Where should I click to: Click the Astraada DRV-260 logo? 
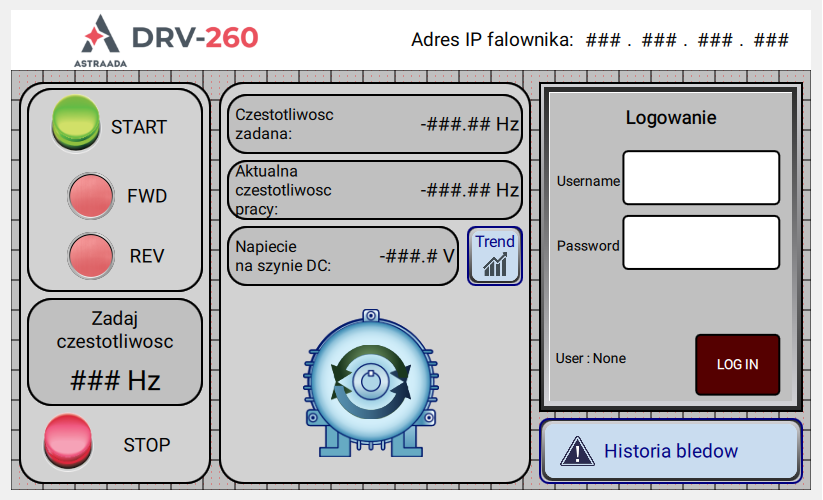(168, 41)
